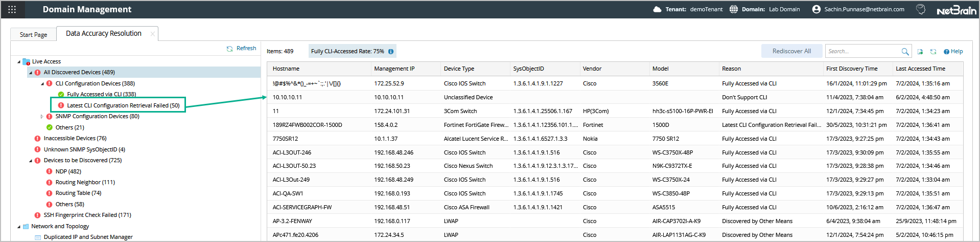The image size is (980, 242).
Task: Click the refresh table icon beside Help
Action: tap(933, 52)
